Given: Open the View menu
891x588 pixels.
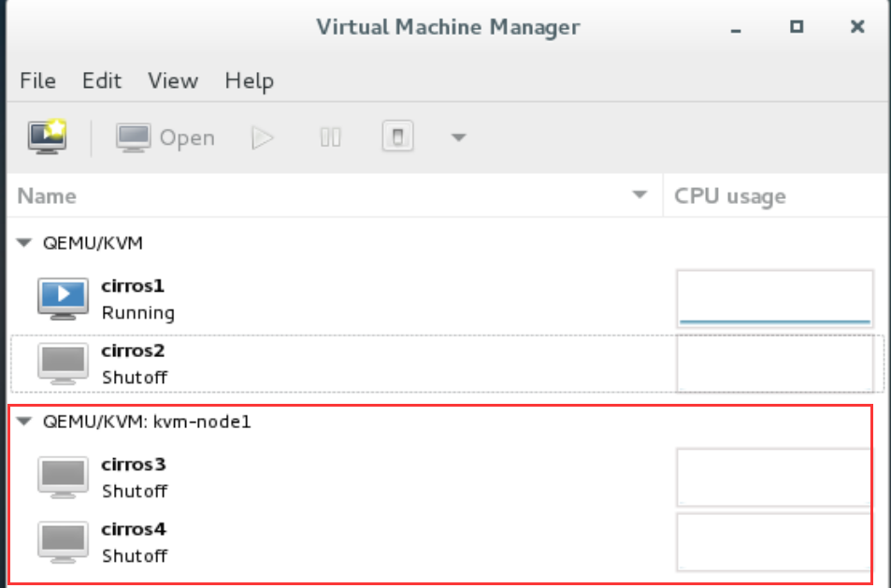Looking at the screenshot, I should point(173,80).
